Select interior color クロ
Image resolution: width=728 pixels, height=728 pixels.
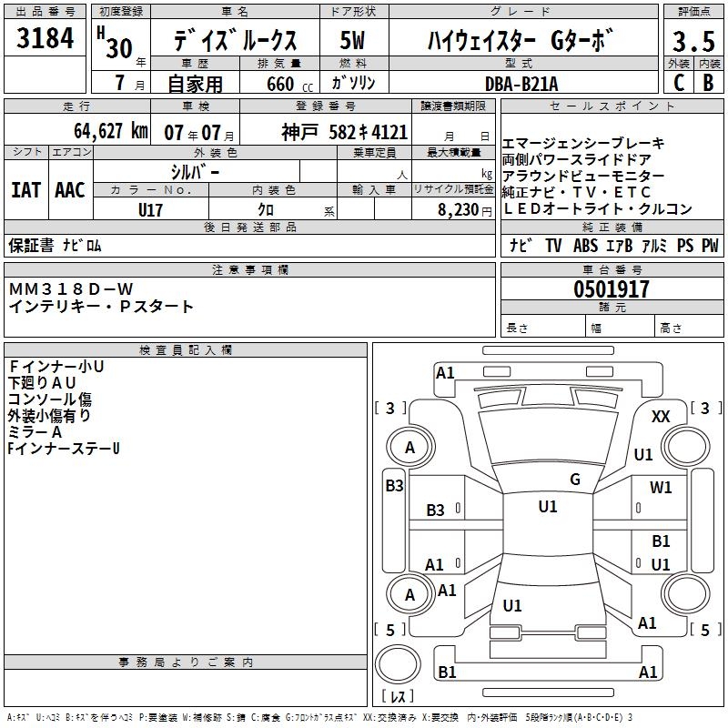pos(266,210)
